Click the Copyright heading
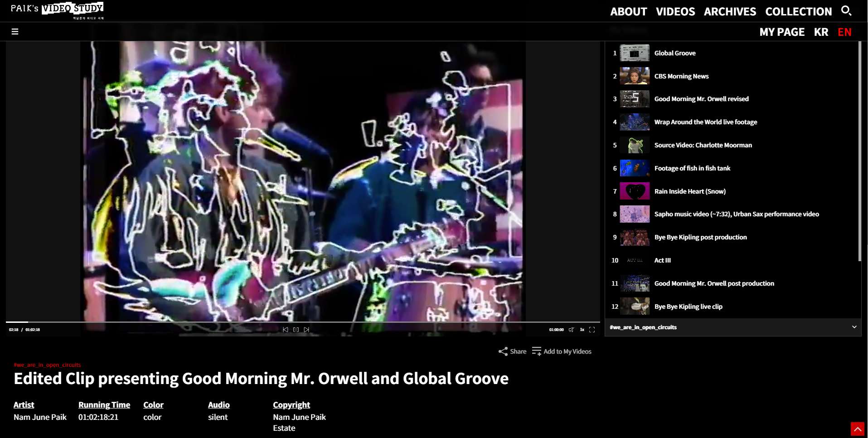Screen dimensions: 868x438 pyautogui.click(x=291, y=405)
